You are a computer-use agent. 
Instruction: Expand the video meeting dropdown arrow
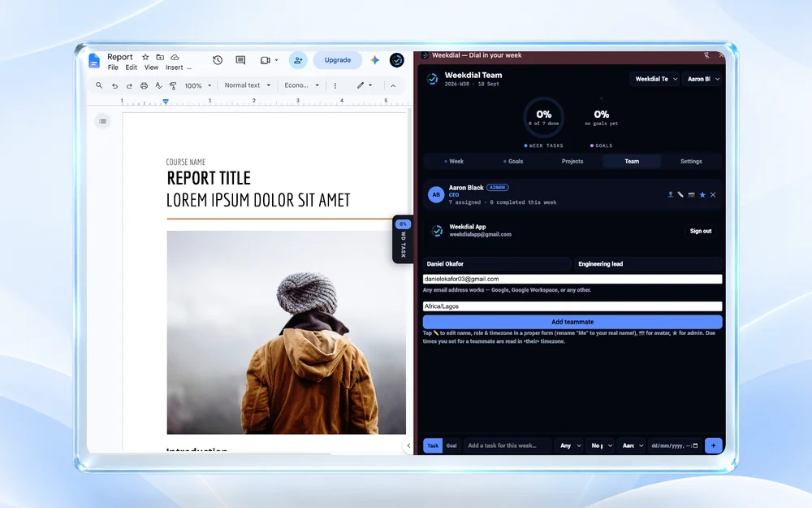[277, 60]
